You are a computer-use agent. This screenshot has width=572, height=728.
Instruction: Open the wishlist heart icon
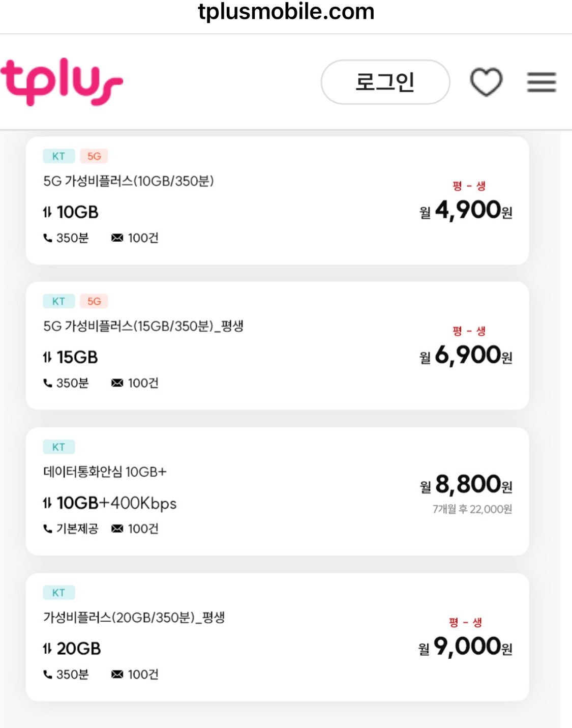tap(486, 82)
